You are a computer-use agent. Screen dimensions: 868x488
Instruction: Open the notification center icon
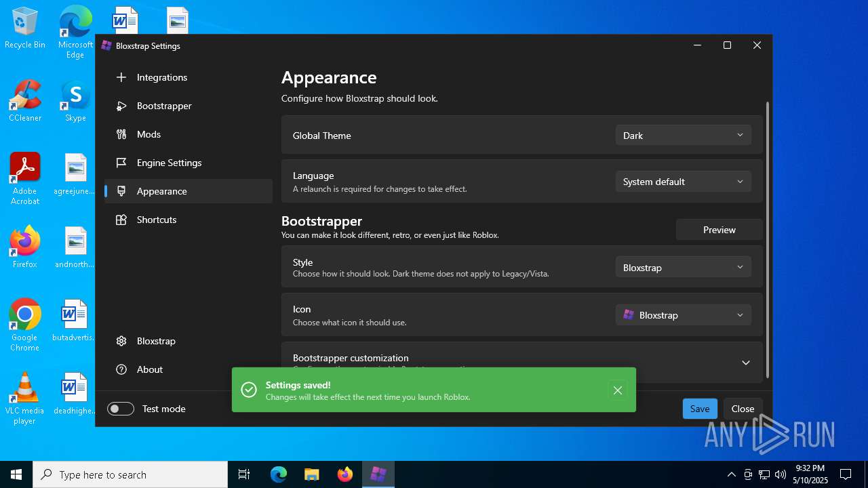(x=846, y=474)
